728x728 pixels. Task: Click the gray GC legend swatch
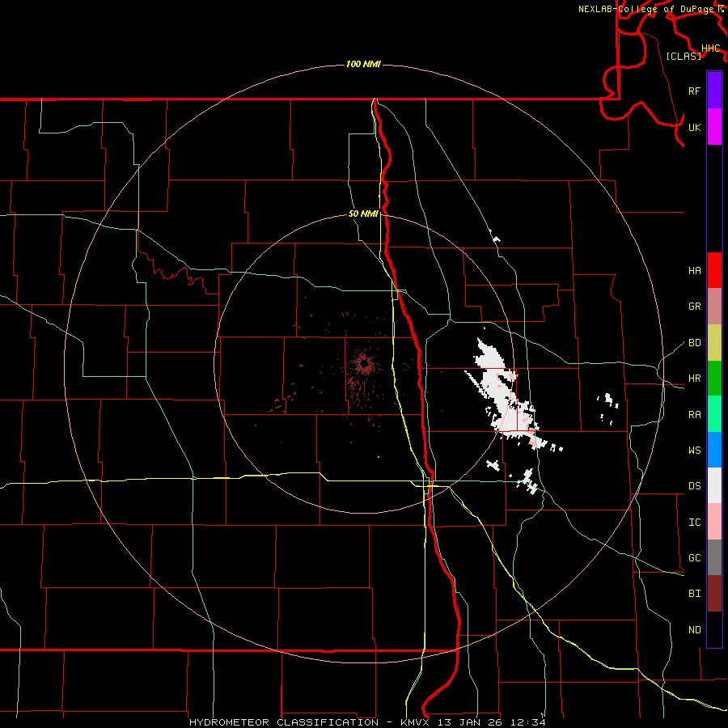[714, 557]
